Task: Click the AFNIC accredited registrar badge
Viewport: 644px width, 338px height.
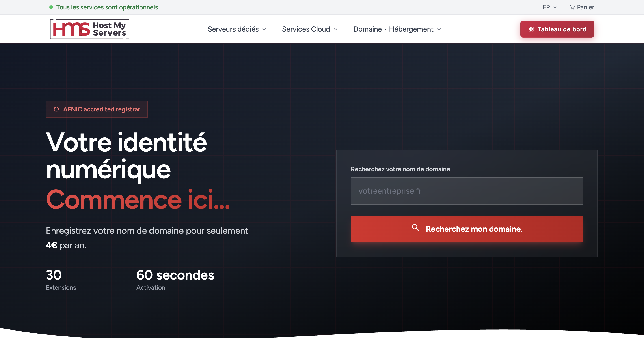Action: pyautogui.click(x=97, y=109)
